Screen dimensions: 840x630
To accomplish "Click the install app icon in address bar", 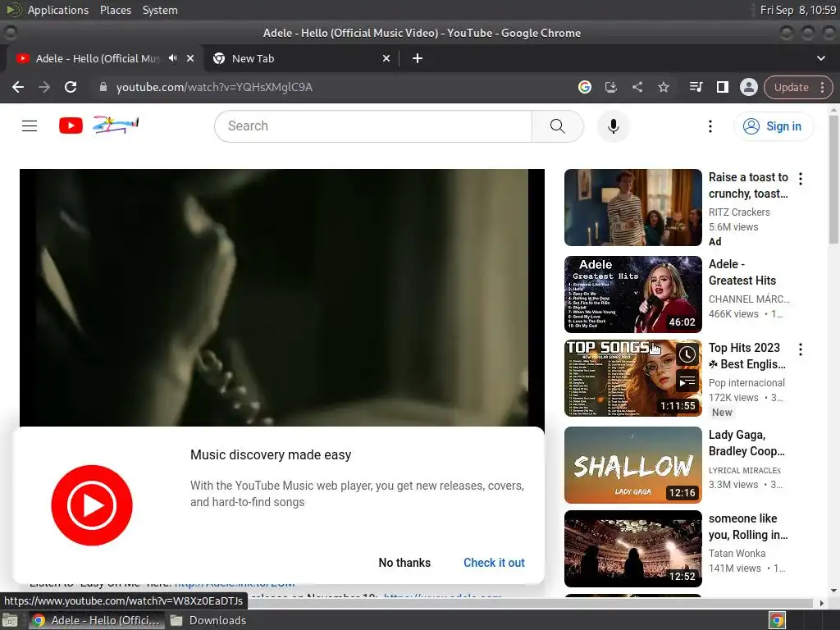I will click(610, 87).
